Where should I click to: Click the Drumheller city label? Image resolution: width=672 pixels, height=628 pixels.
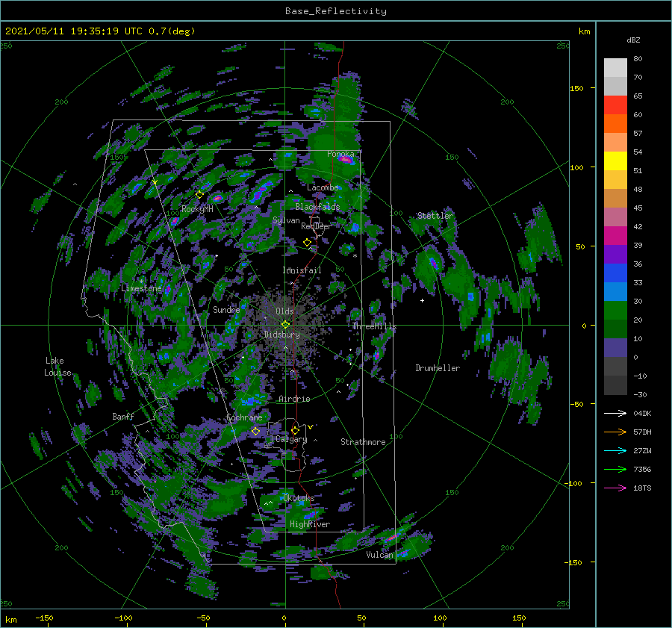(438, 368)
